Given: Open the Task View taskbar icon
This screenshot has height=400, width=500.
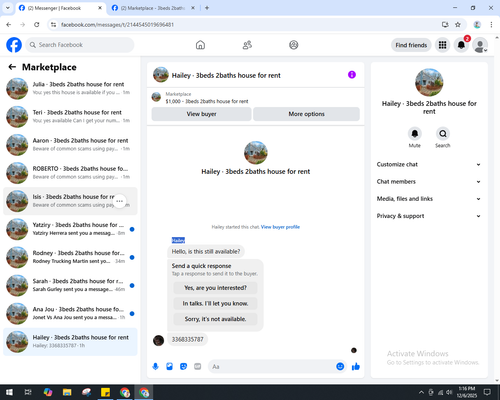Looking at the screenshot, I should pyautogui.click(x=28, y=392).
